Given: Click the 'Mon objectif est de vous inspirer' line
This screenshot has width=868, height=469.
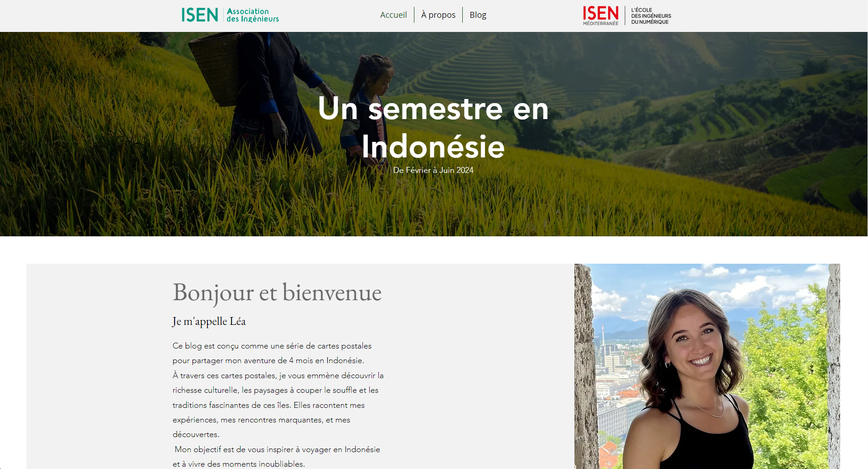Looking at the screenshot, I should pos(277,449).
